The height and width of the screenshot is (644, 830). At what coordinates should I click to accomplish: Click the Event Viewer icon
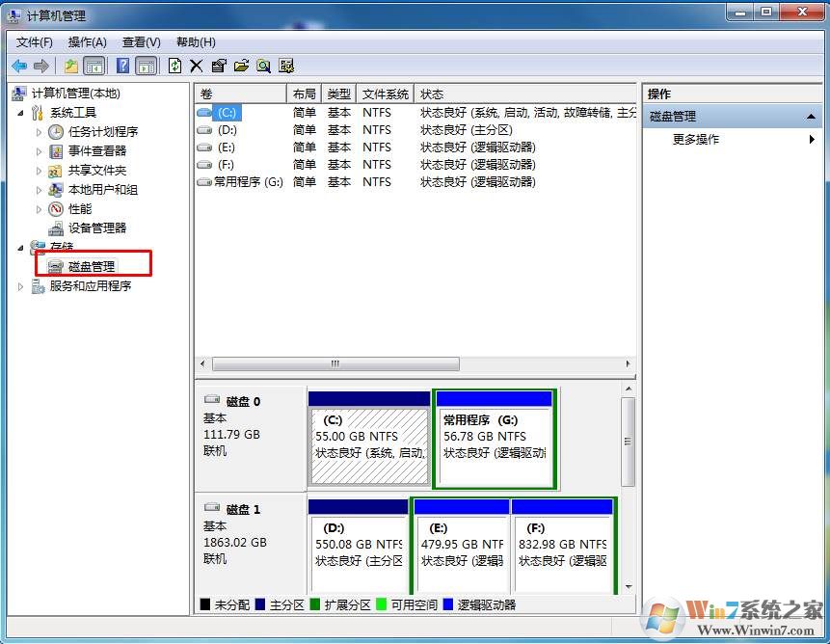tap(56, 151)
